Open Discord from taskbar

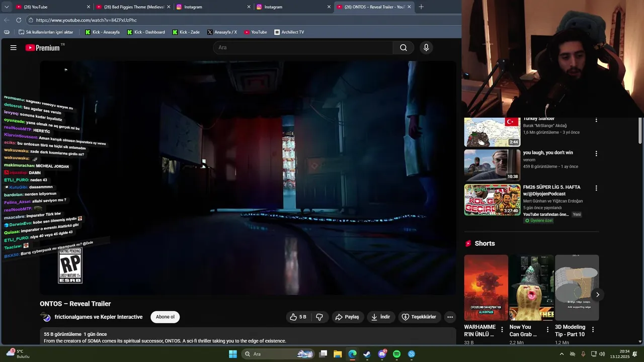[x=382, y=354]
